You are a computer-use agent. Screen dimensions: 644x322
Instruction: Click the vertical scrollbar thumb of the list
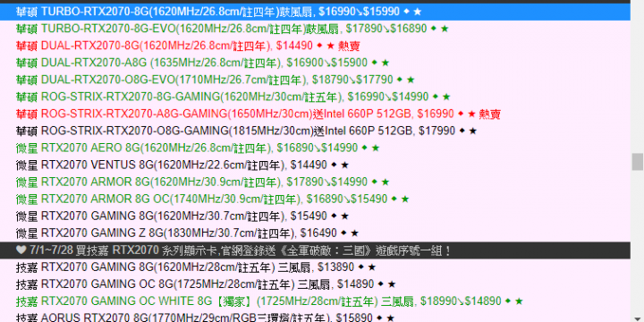(x=638, y=162)
